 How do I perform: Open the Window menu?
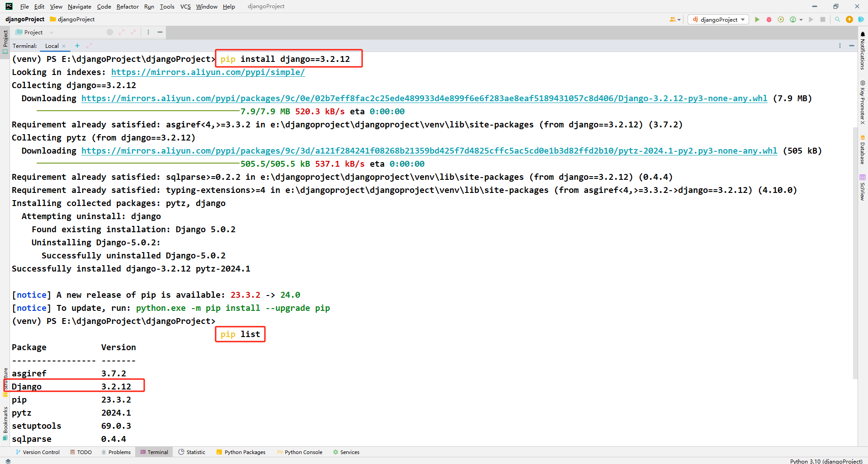tap(207, 6)
